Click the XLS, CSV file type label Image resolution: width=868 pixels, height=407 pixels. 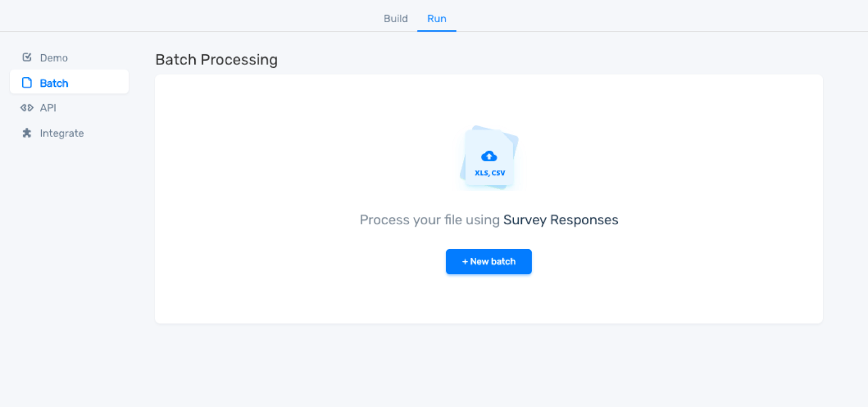pos(489,173)
